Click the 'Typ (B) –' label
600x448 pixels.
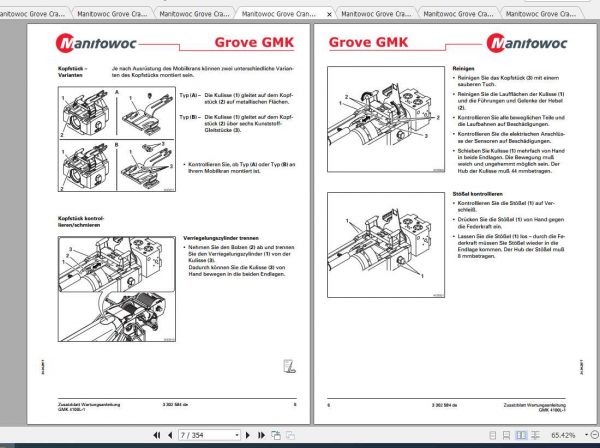[190, 117]
